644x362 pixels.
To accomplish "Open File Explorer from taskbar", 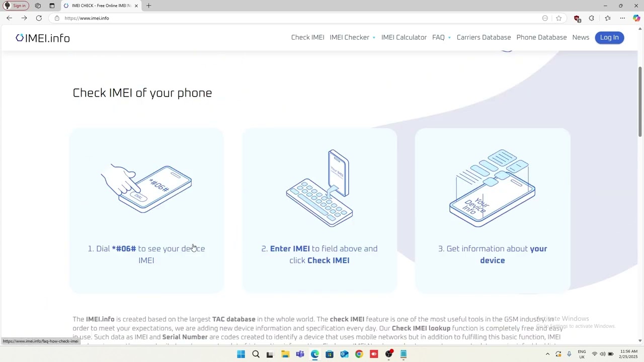I will click(x=285, y=354).
